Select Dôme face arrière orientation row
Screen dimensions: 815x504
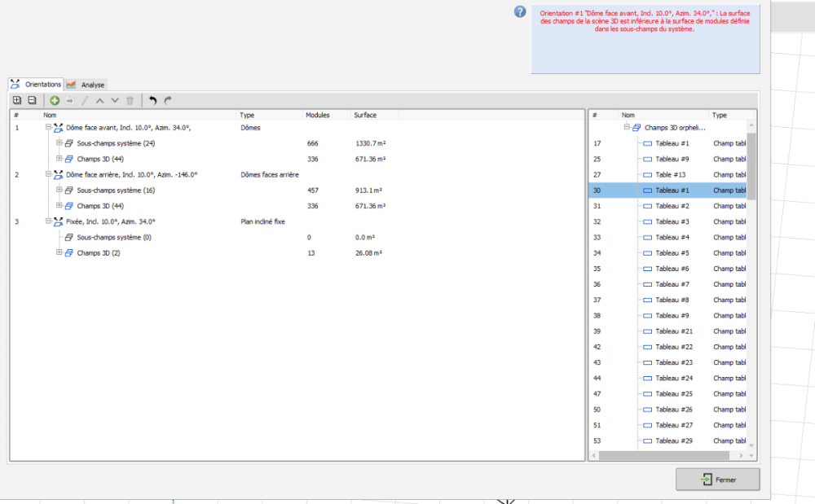(x=131, y=174)
